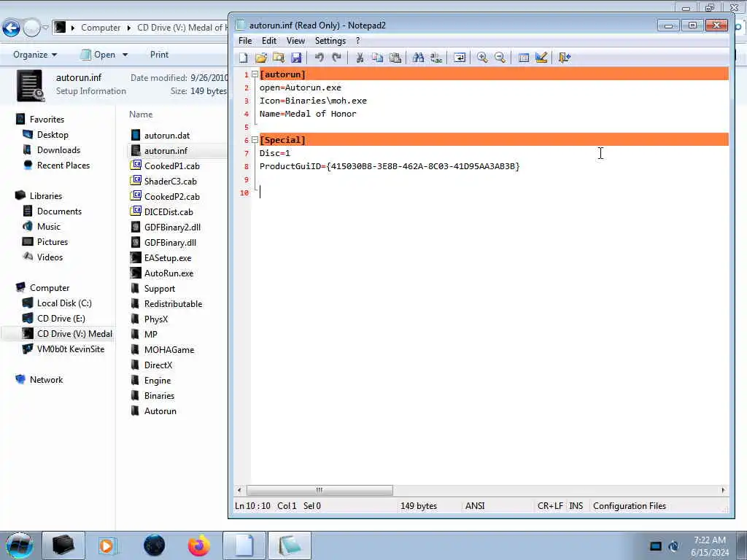Open Desktop in the Favorites sidebar
Viewport: 747px width, 560px height.
(53, 135)
